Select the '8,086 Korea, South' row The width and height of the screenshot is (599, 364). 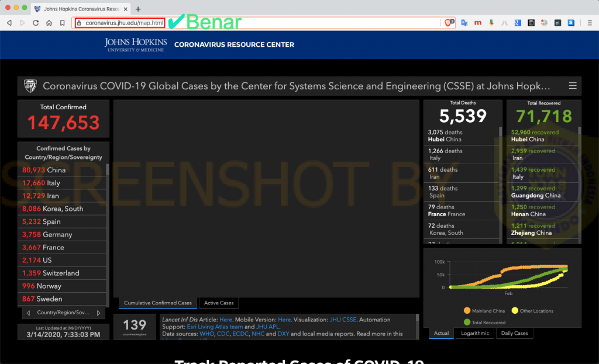(62, 209)
